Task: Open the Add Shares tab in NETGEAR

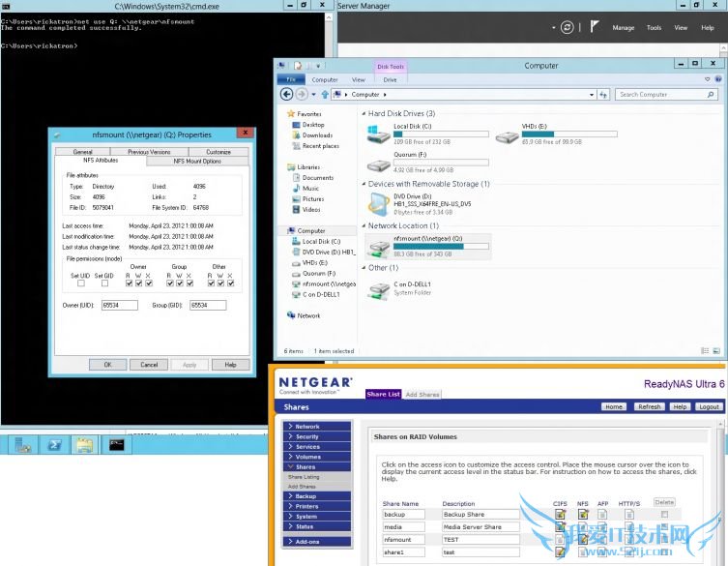Action: 422,394
